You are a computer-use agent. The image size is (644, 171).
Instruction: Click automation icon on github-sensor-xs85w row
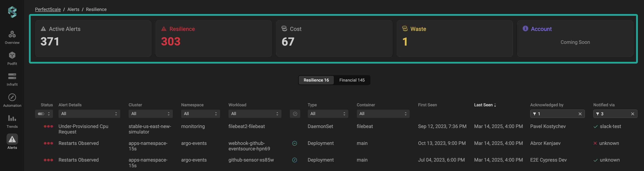click(x=294, y=160)
